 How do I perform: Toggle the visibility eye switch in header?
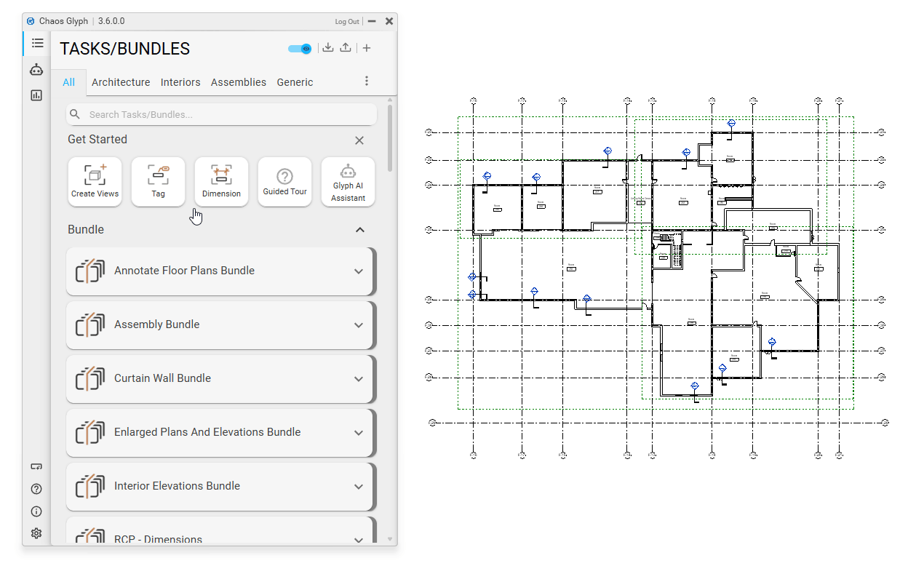pos(300,49)
